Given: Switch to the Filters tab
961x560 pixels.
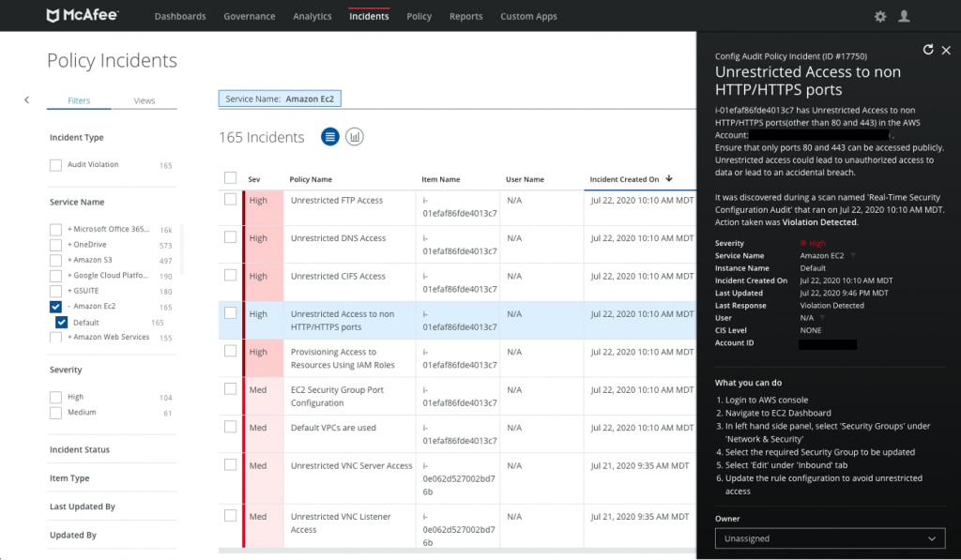Looking at the screenshot, I should click(79, 100).
